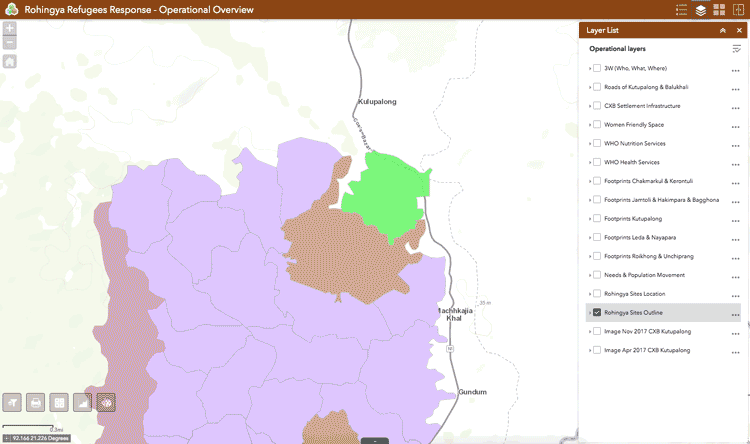Collapse the Layer List panel
The height and width of the screenshot is (444, 750).
[722, 31]
